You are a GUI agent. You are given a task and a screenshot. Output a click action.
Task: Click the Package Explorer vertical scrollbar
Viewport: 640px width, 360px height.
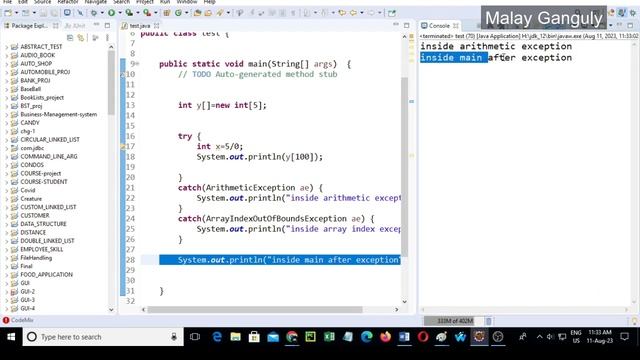(111, 83)
